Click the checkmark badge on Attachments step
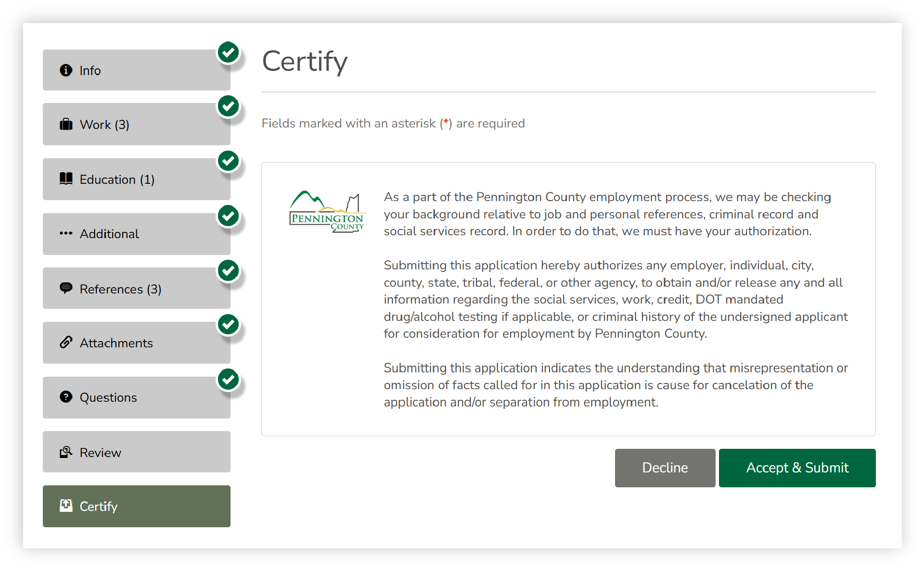This screenshot has width=924, height=571. (x=229, y=325)
